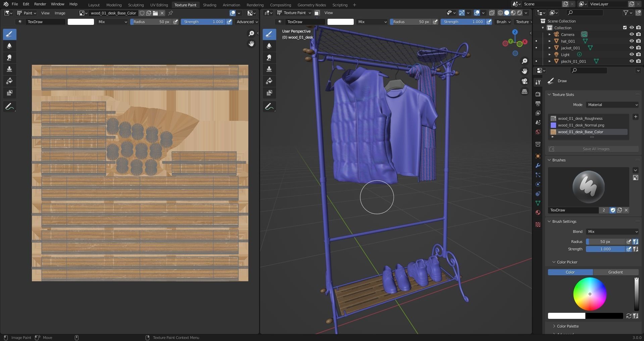Screen dimensions: 644x341
Task: Select the Fill tool in Image Editor toolbar
Action: pyautogui.click(x=9, y=81)
